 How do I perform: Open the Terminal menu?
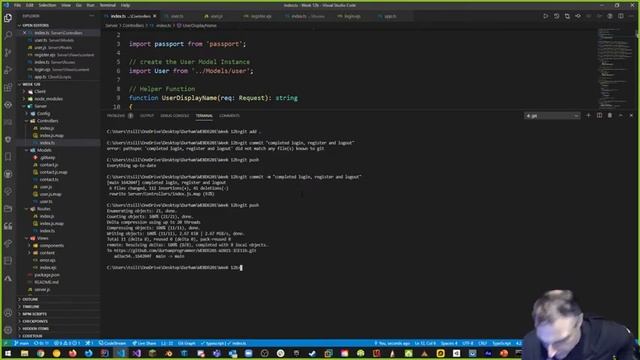(108, 5)
